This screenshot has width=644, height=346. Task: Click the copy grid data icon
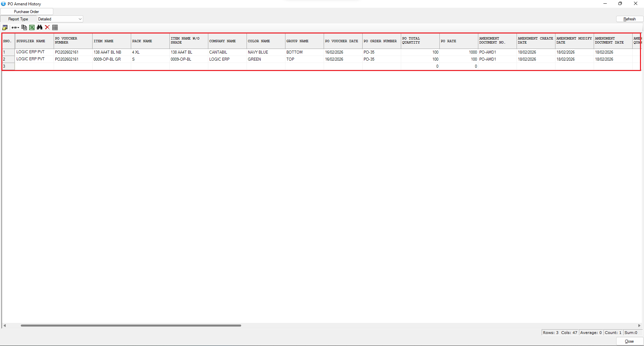pos(24,27)
